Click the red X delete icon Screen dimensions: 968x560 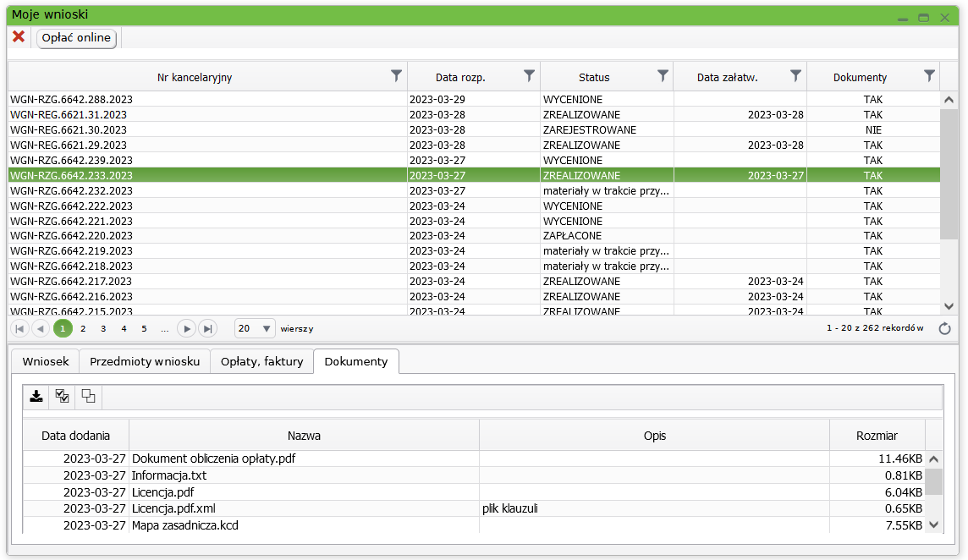coord(19,37)
